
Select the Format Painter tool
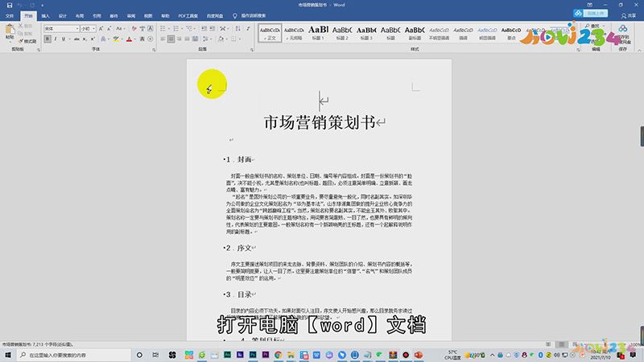tap(28, 41)
